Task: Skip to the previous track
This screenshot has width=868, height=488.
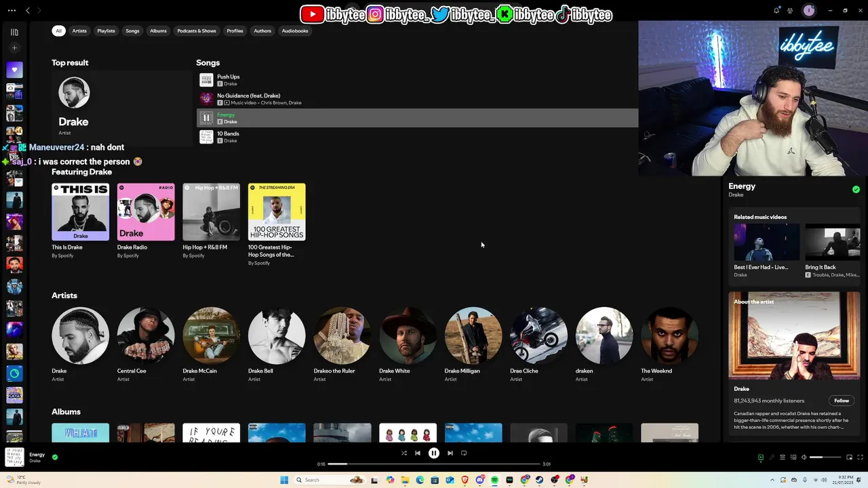Action: click(418, 453)
